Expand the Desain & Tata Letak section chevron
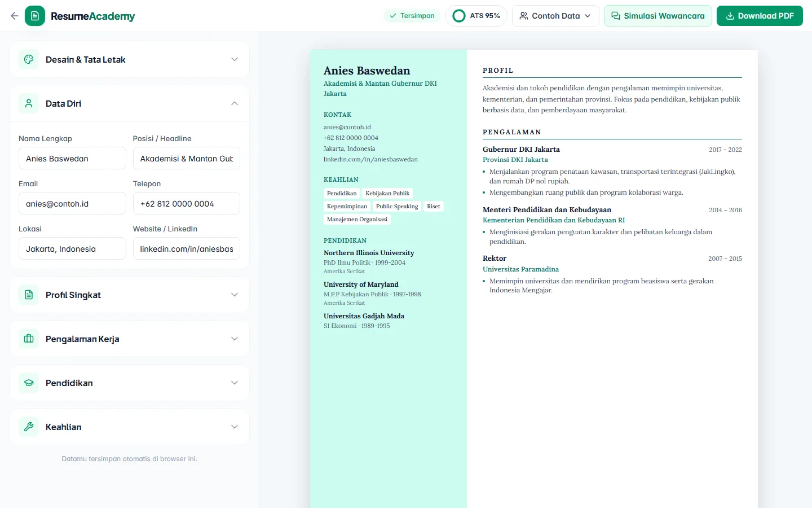The width and height of the screenshot is (812, 508). [235, 59]
